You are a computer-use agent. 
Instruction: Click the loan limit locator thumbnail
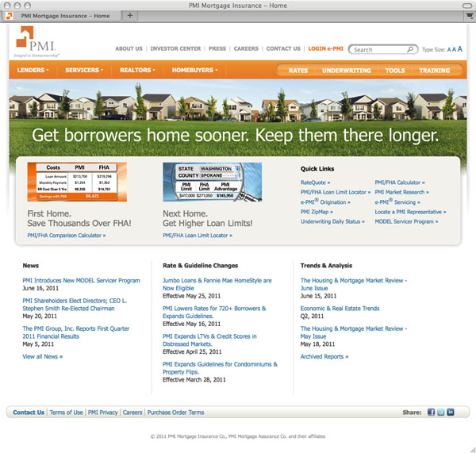212,182
